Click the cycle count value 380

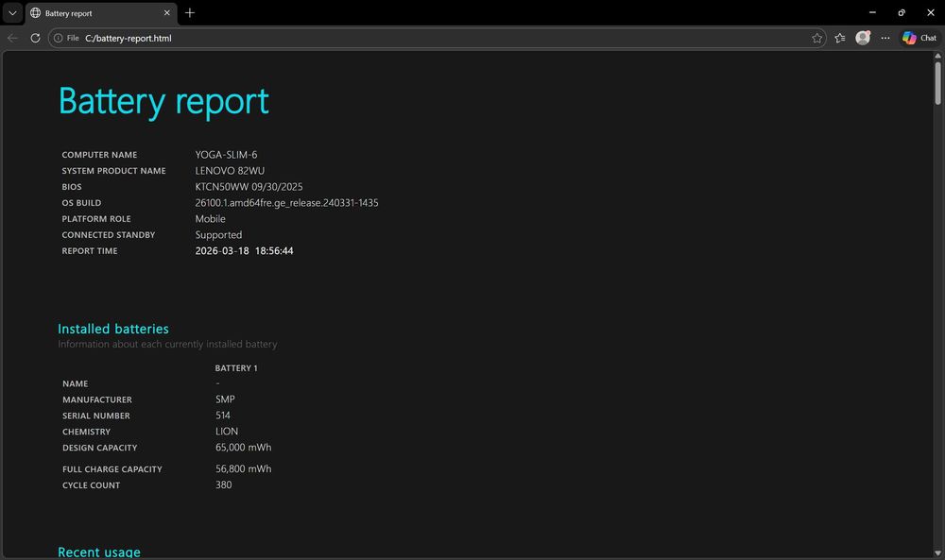(x=224, y=484)
